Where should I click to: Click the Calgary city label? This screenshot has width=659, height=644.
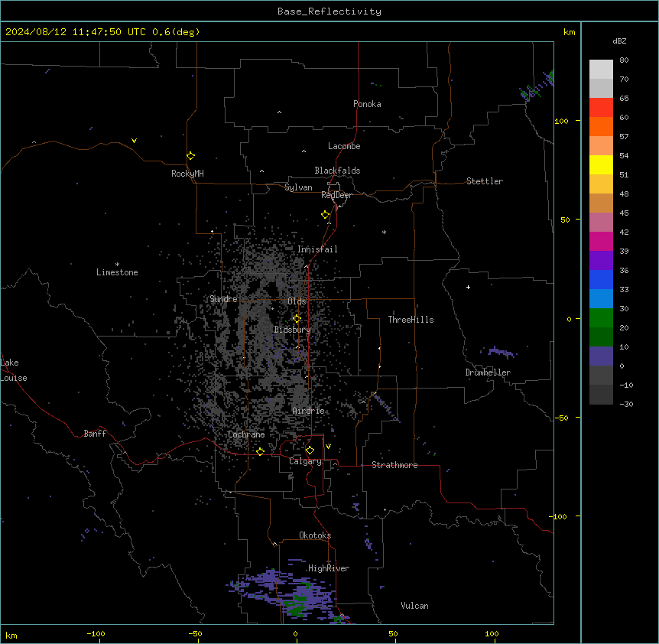pyautogui.click(x=305, y=461)
